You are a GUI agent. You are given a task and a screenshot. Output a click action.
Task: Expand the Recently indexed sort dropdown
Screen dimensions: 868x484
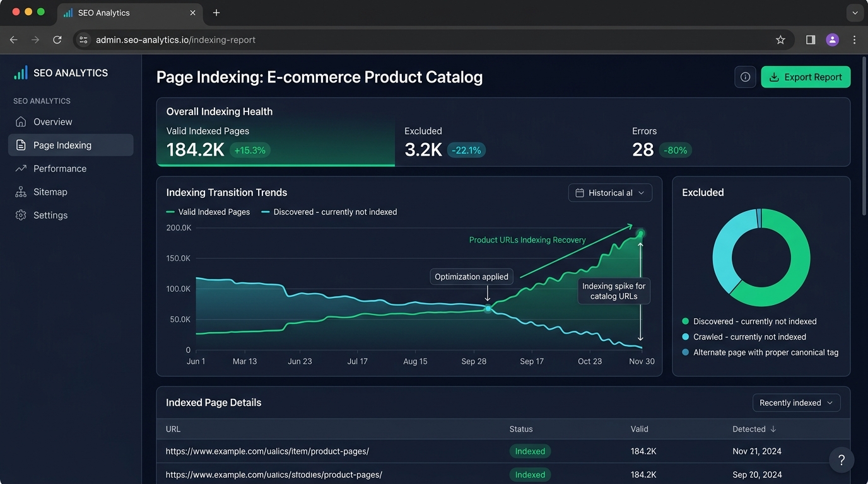pos(797,403)
